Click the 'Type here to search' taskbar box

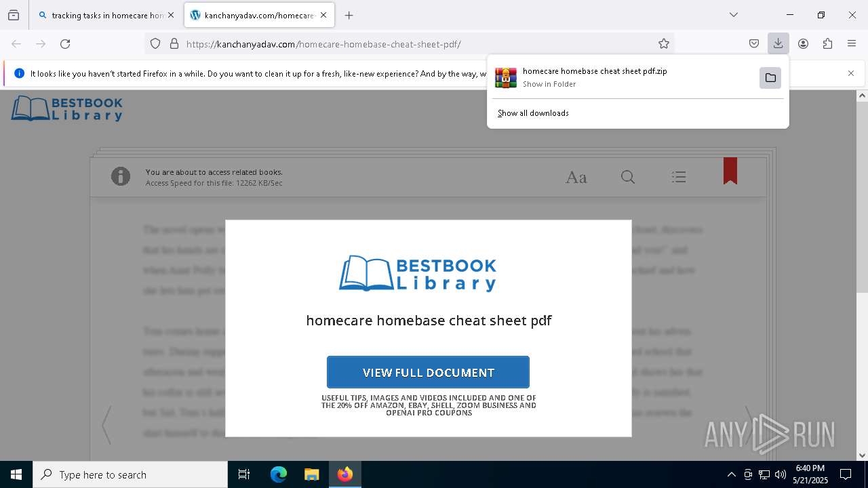coord(130,474)
